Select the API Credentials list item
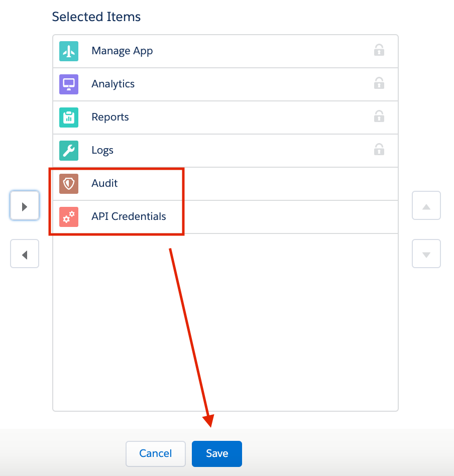 click(225, 217)
